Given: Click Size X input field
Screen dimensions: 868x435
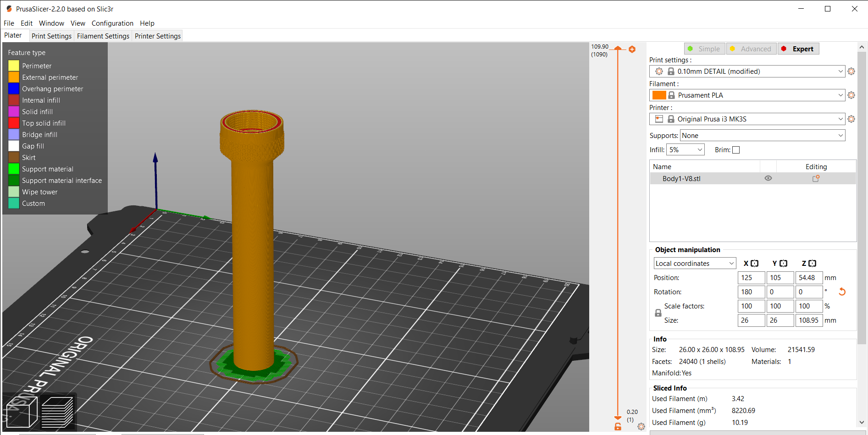Looking at the screenshot, I should click(751, 320).
